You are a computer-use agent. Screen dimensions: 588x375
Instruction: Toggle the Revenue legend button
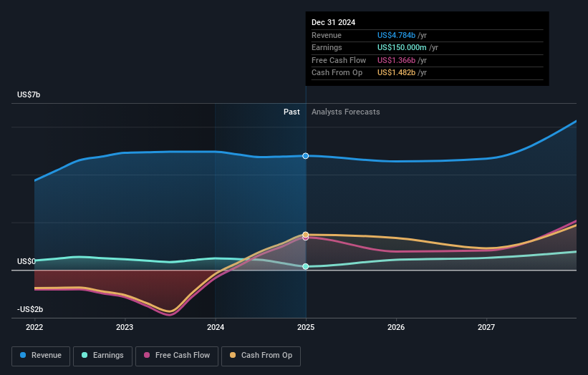click(41, 356)
